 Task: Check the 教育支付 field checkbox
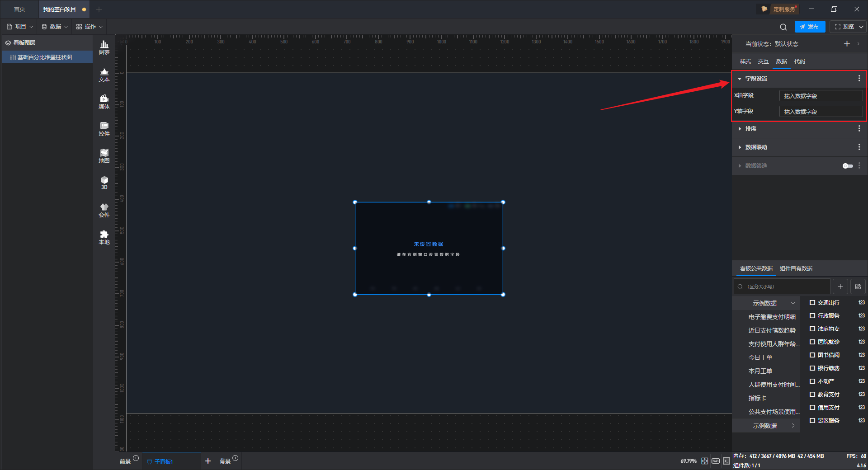pyautogui.click(x=812, y=395)
